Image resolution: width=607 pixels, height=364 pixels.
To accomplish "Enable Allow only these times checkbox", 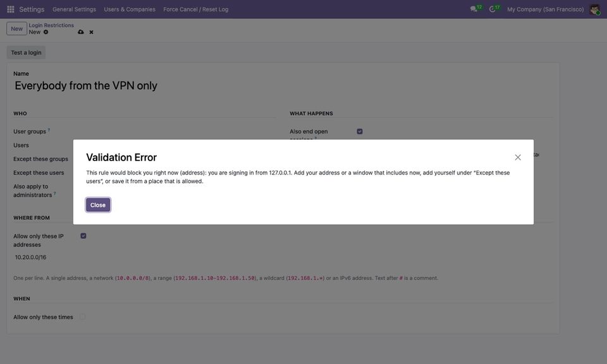I will click(82, 317).
